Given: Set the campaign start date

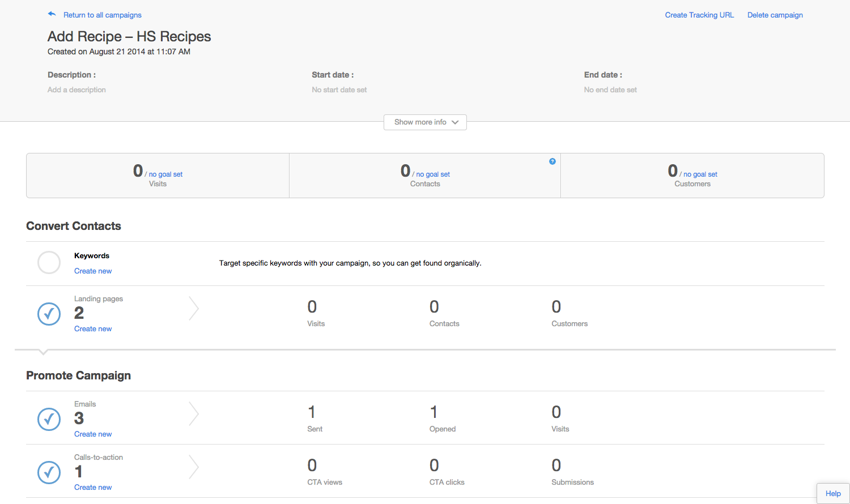Looking at the screenshot, I should point(339,90).
